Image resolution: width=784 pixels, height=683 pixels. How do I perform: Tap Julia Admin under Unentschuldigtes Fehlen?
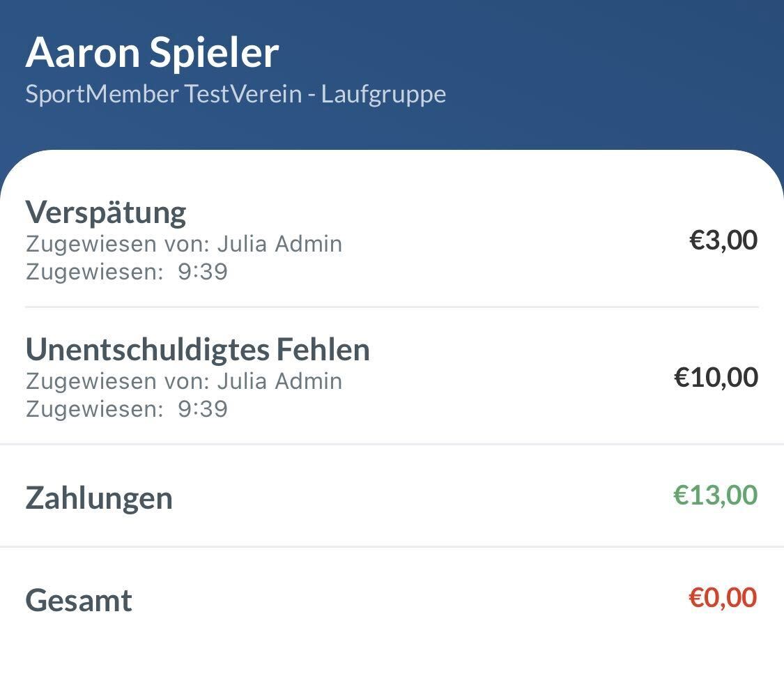pos(279,381)
